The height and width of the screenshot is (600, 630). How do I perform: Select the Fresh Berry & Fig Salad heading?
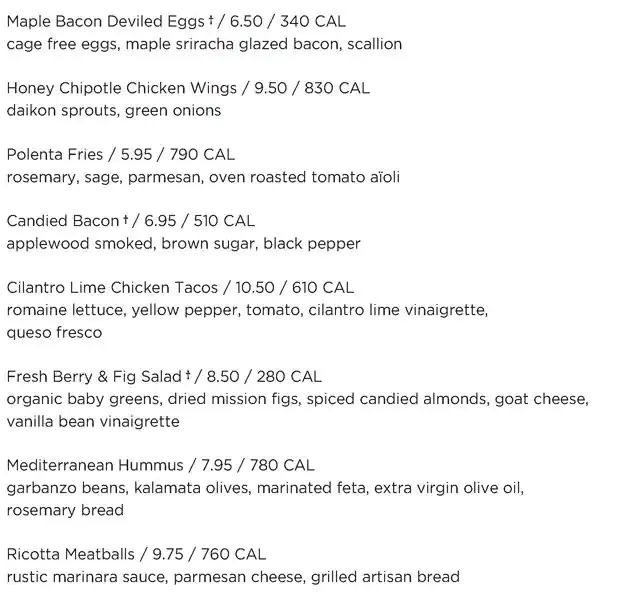(x=94, y=377)
